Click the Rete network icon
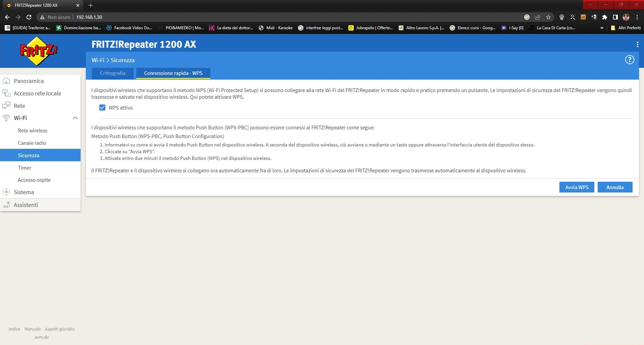The image size is (644, 345). (6, 106)
